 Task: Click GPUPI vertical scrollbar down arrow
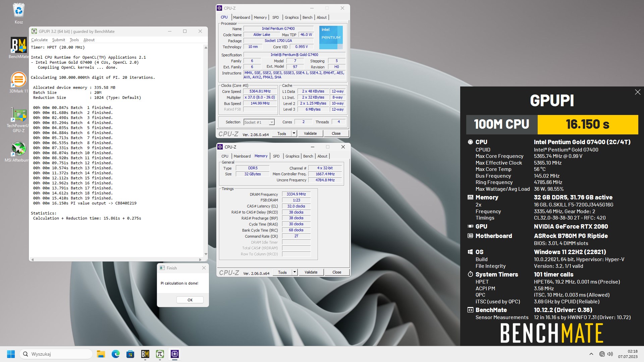[206, 254]
